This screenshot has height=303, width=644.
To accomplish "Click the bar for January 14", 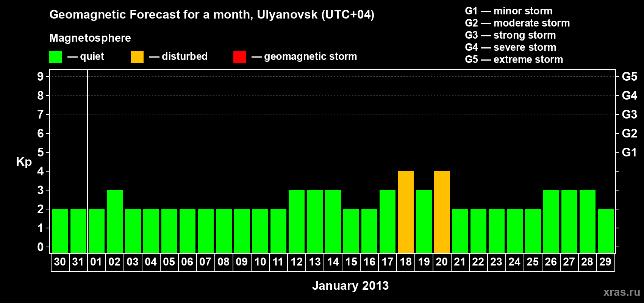I will click(333, 222).
